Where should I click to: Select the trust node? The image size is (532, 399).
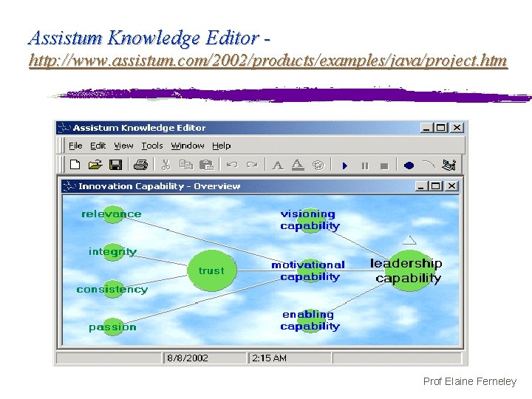click(212, 270)
